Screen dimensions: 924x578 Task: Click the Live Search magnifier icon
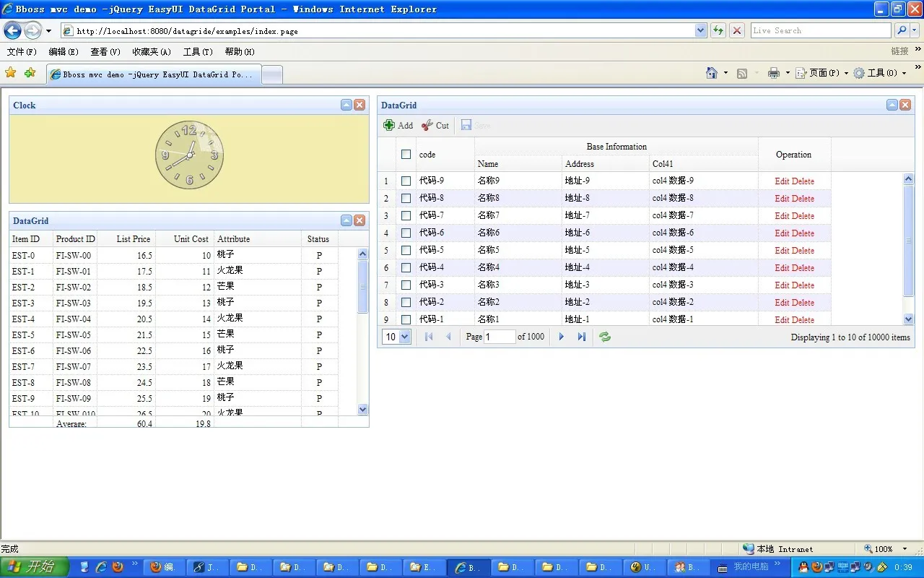pos(902,30)
